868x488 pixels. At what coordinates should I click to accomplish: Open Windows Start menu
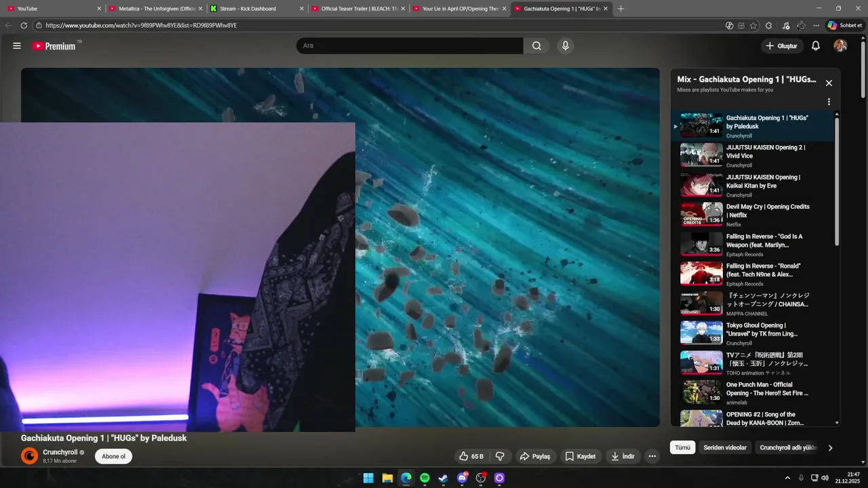pyautogui.click(x=368, y=478)
